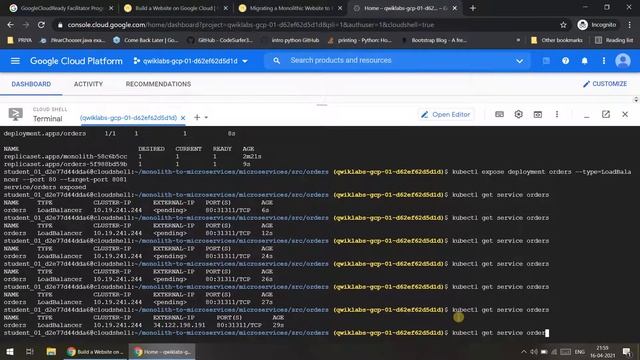Open Cloud Shell terminal settings gear
The image size is (640, 360).
(x=518, y=114)
